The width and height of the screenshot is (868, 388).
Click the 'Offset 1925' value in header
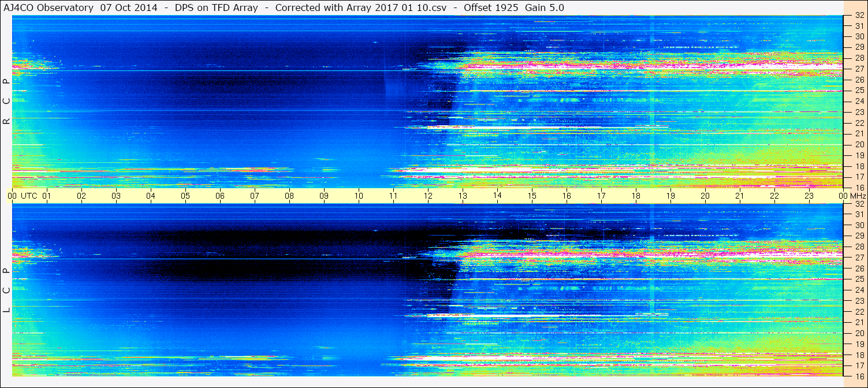[x=491, y=8]
